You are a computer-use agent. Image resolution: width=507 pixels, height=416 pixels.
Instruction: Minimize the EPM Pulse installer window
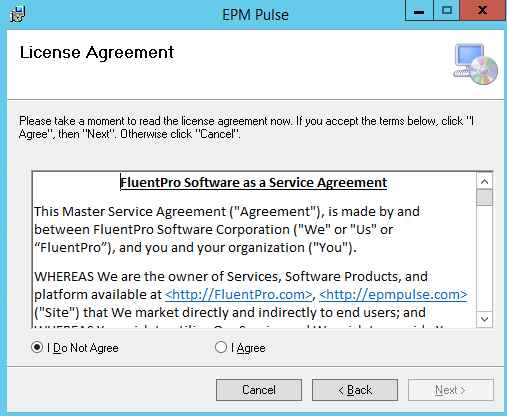419,11
